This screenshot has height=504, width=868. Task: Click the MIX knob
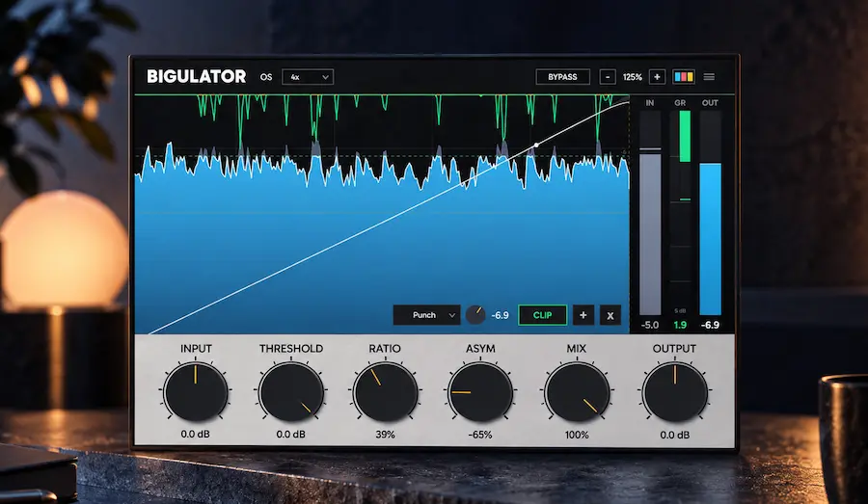click(x=577, y=391)
